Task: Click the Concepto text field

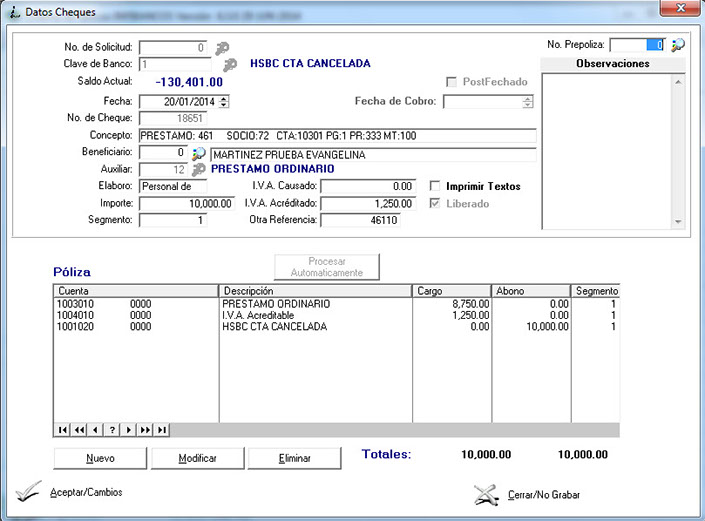Action: tap(337, 136)
